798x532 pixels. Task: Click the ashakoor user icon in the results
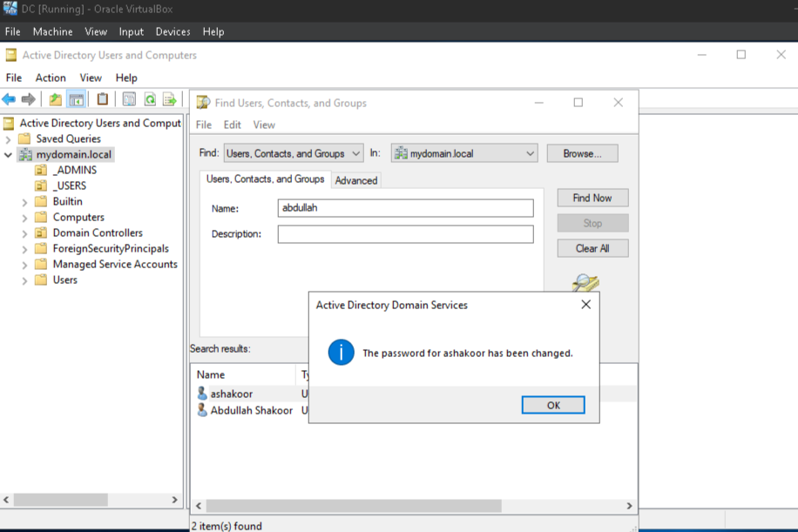(x=202, y=394)
